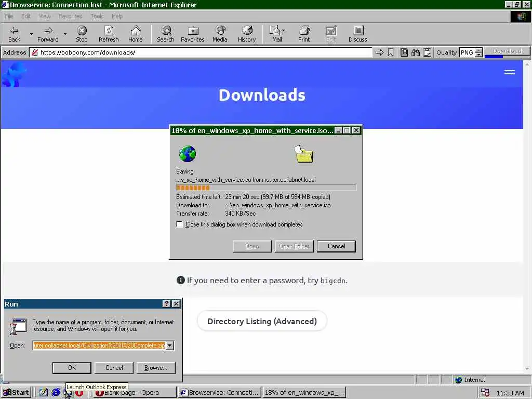The image size is (532, 399).
Task: Open the Tools menu
Action: click(x=97, y=16)
